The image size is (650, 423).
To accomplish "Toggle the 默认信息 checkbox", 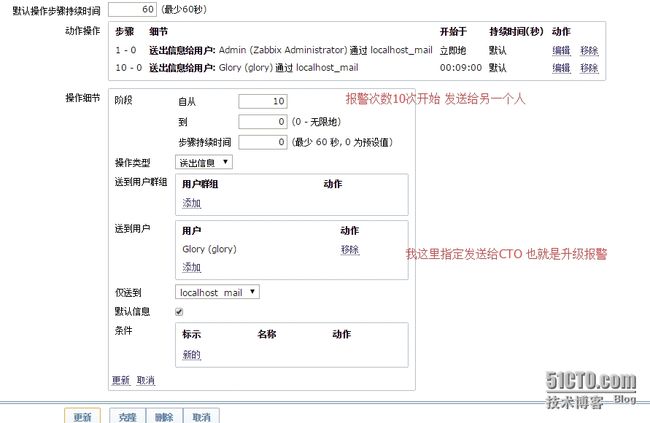I will [180, 312].
